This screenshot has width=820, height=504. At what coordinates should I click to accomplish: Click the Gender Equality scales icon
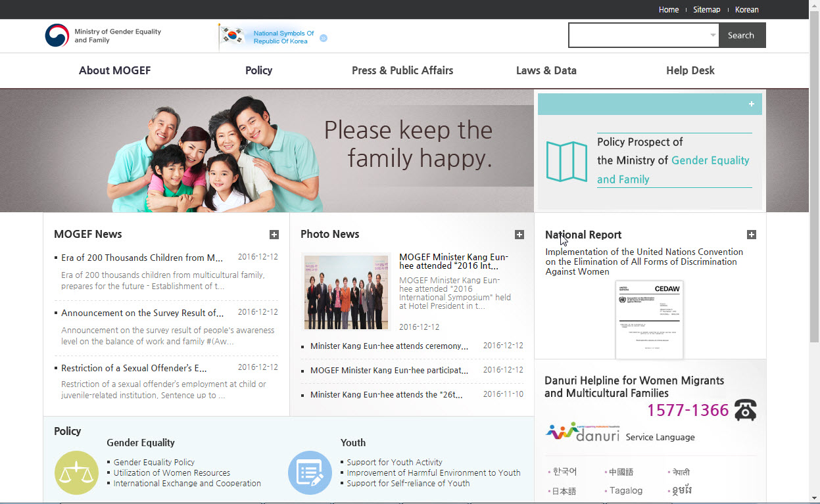click(76, 472)
